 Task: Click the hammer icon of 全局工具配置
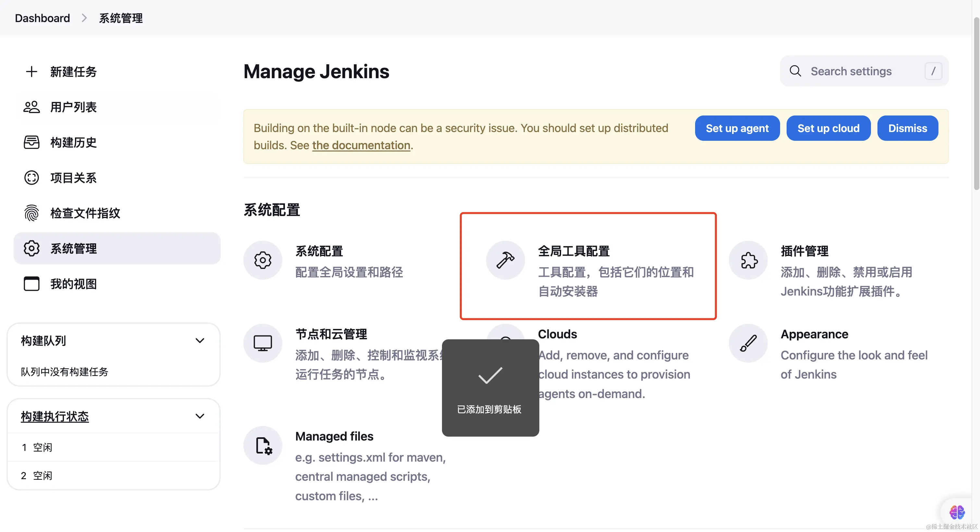coord(506,260)
